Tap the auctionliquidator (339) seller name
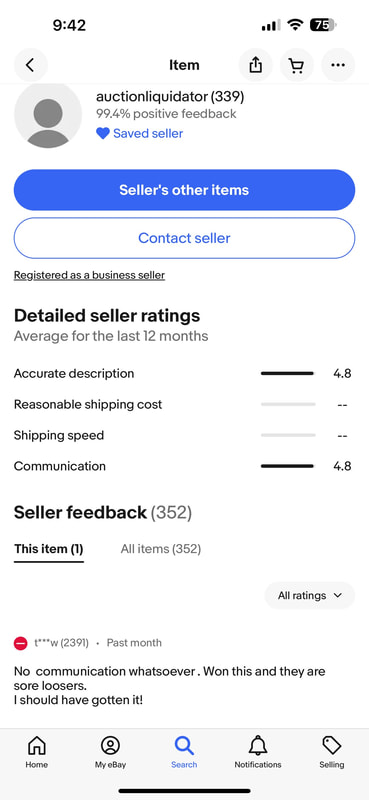Image resolution: width=369 pixels, height=800 pixels. [x=170, y=96]
